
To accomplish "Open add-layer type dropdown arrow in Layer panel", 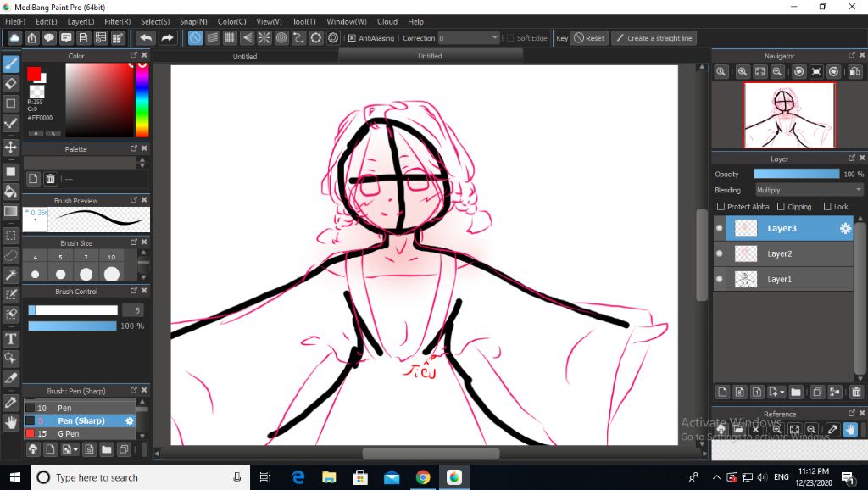I will (x=782, y=392).
